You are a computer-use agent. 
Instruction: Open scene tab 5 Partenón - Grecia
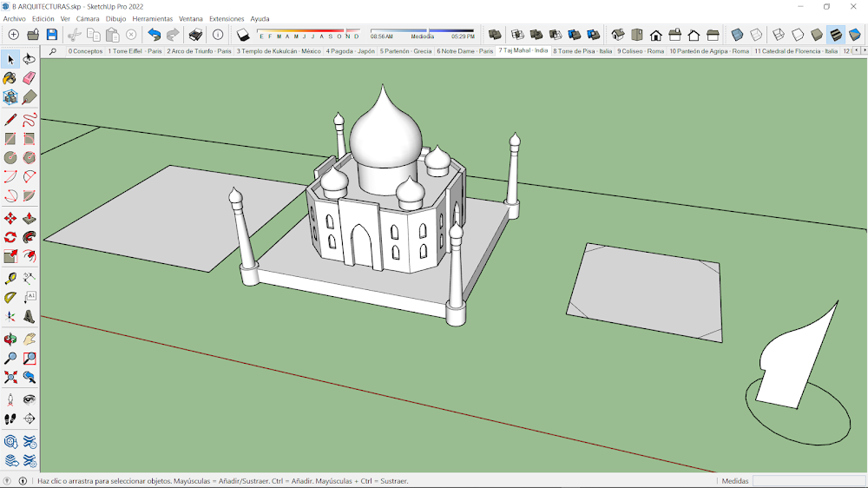pos(405,51)
